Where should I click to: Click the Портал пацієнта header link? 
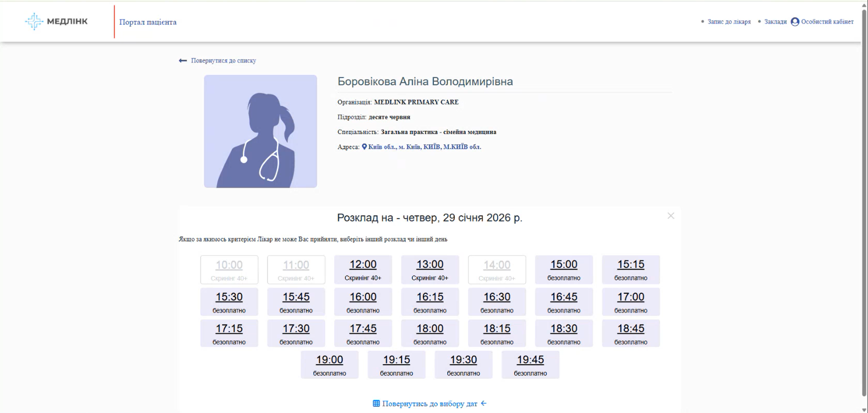click(148, 22)
